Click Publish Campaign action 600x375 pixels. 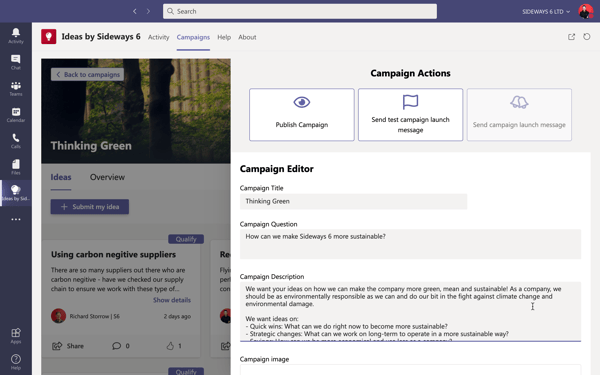click(x=302, y=115)
